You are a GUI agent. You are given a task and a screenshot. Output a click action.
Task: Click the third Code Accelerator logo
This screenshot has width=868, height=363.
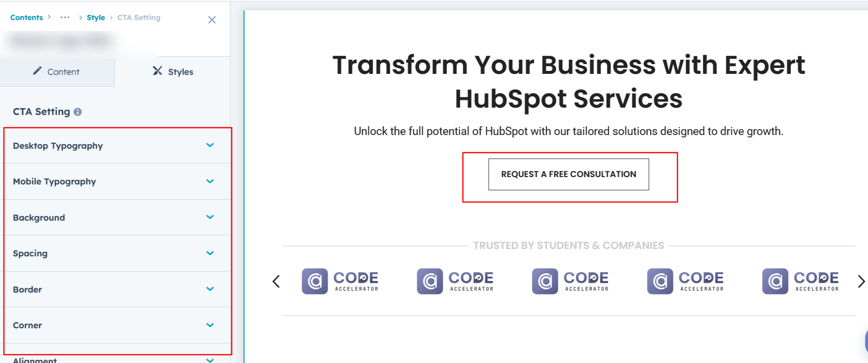point(570,281)
